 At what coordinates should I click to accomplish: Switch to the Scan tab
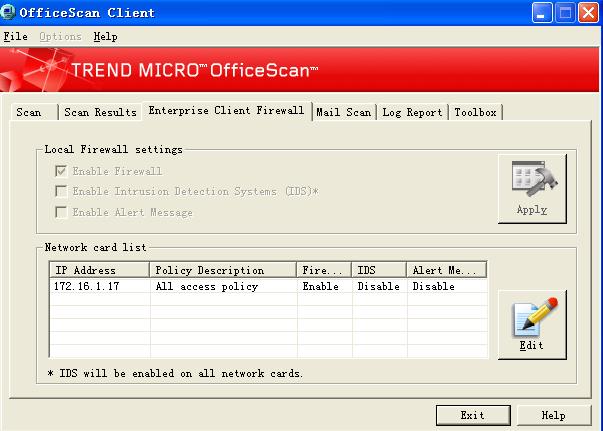[34, 112]
